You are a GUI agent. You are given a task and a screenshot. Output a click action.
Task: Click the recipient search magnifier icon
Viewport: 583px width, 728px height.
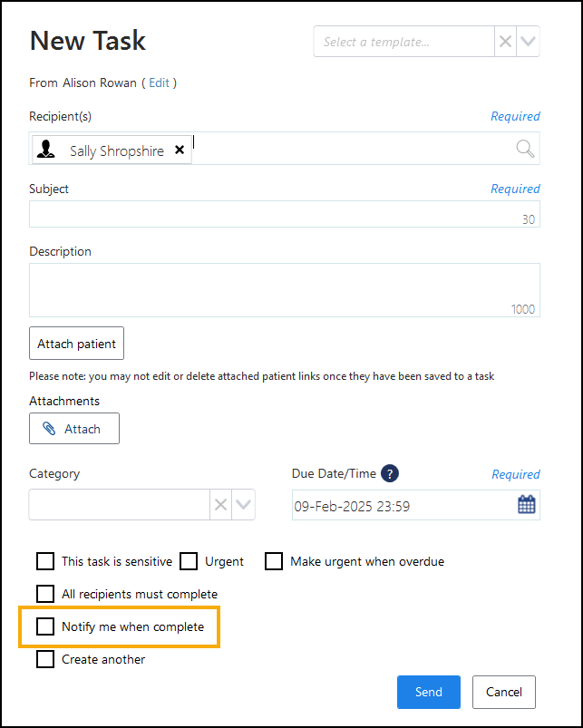pyautogui.click(x=525, y=149)
